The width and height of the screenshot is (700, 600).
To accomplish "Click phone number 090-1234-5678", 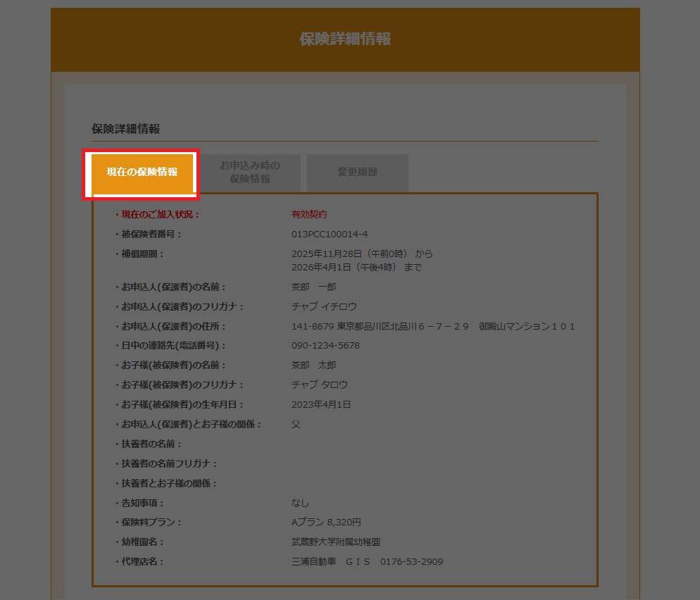I will coord(325,346).
